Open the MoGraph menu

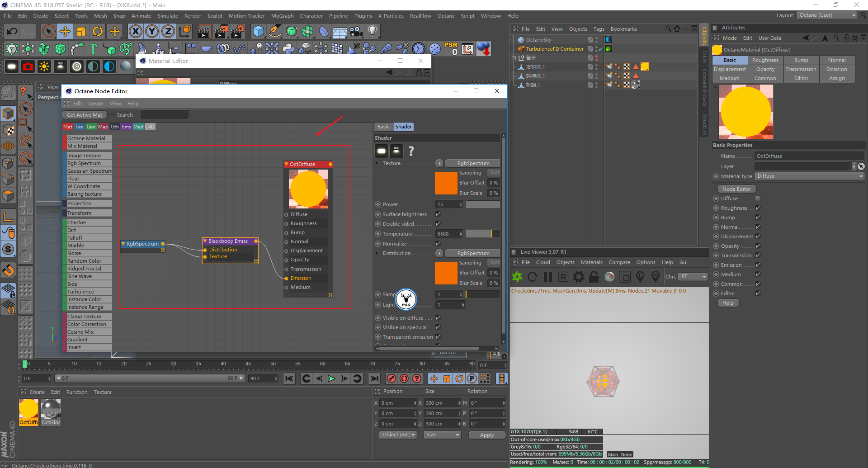(282, 16)
